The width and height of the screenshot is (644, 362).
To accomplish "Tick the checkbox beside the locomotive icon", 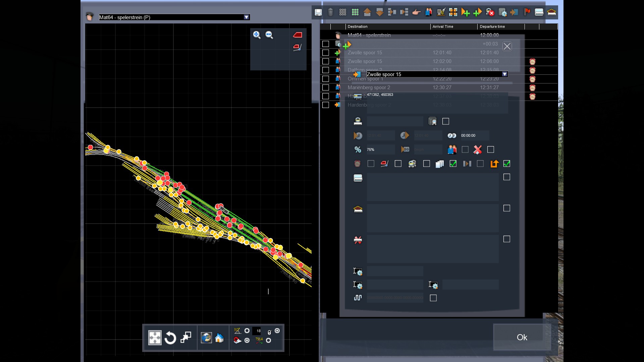I will coord(427,164).
